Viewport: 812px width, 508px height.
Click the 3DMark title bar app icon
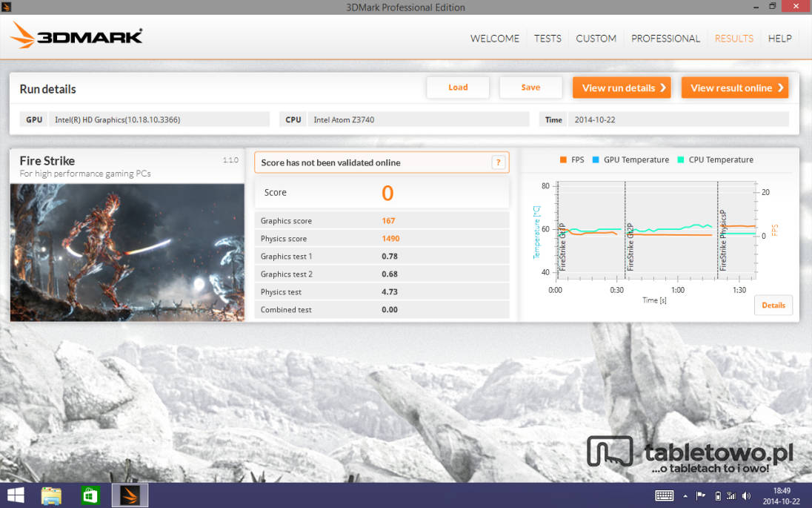(6, 7)
